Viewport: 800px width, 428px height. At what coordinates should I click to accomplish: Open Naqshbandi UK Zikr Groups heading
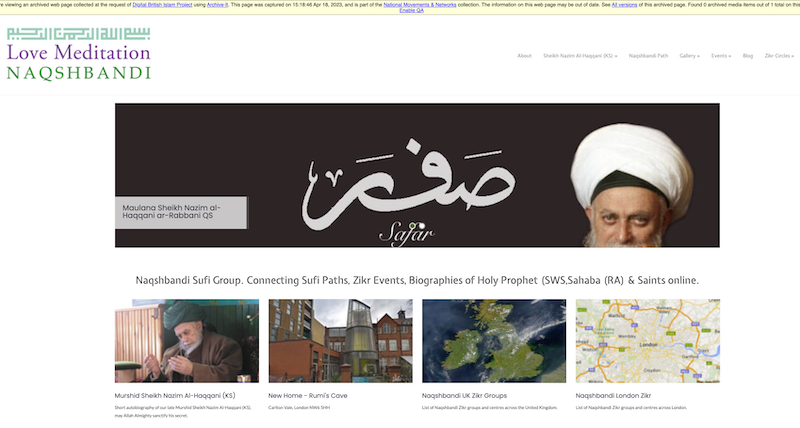point(464,395)
